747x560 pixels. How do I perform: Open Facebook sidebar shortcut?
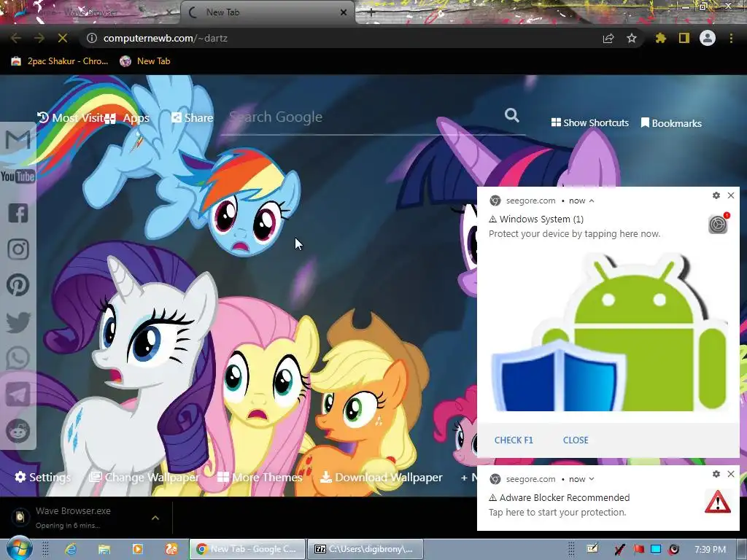(x=18, y=213)
